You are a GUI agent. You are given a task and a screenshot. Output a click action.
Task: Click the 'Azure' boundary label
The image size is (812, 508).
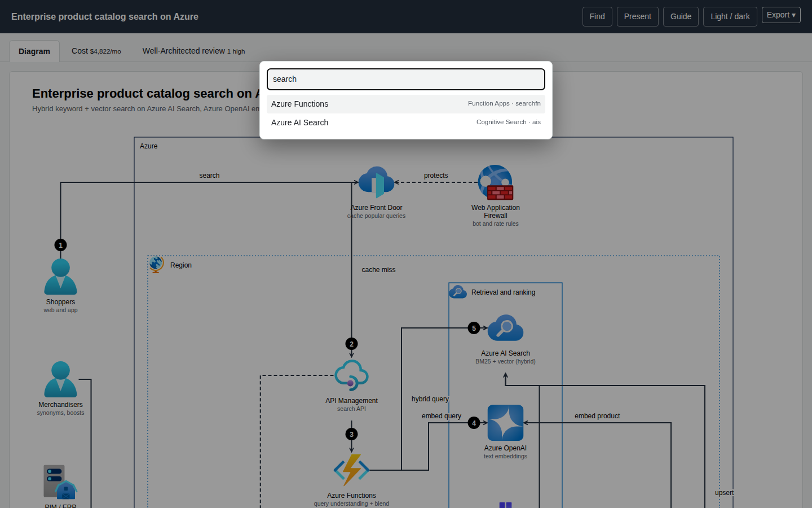point(149,146)
